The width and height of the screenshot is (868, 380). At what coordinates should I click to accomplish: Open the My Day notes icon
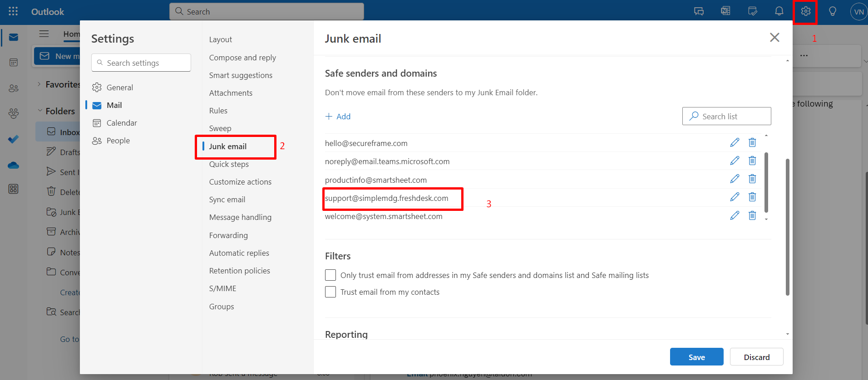(x=752, y=11)
